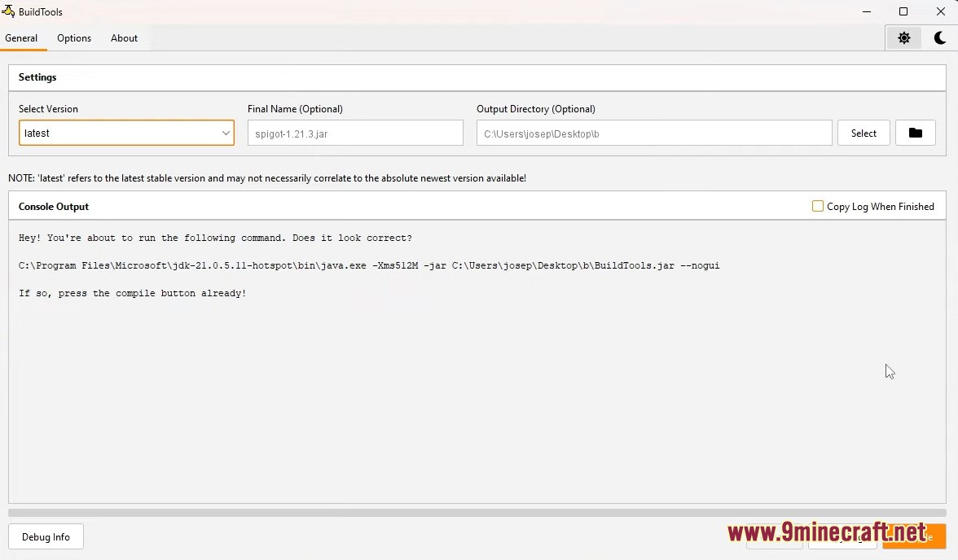Close the BuildTools window
958x560 pixels.
click(x=940, y=11)
